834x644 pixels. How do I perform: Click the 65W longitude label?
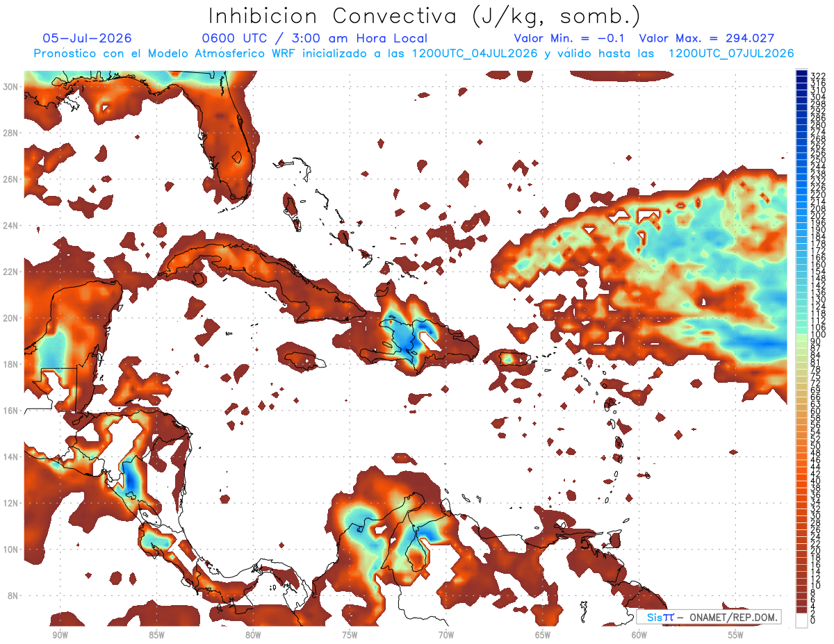(x=543, y=635)
